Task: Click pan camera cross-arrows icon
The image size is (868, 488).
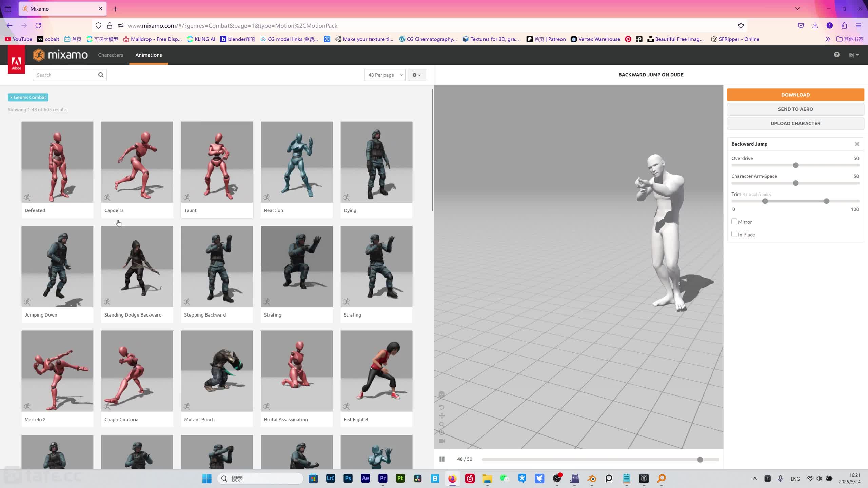Action: (442, 416)
